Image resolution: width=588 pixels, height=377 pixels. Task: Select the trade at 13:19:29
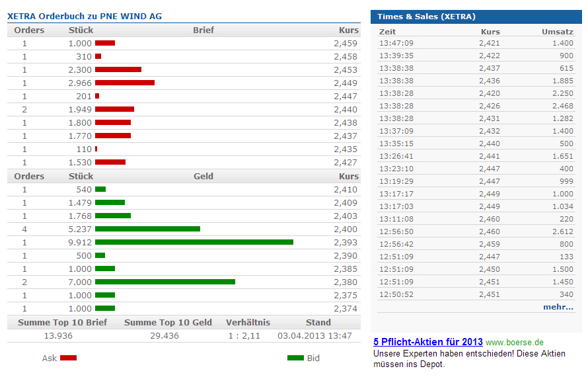[476, 181]
